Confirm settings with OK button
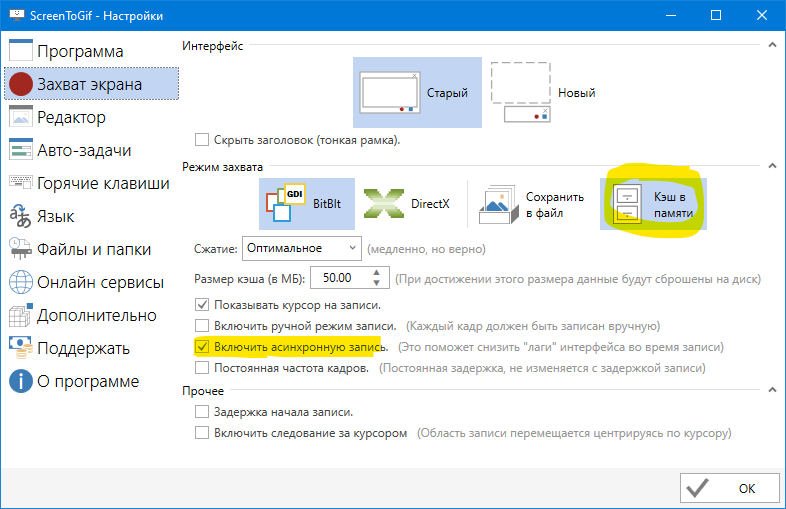The image size is (786, 509). tap(730, 488)
